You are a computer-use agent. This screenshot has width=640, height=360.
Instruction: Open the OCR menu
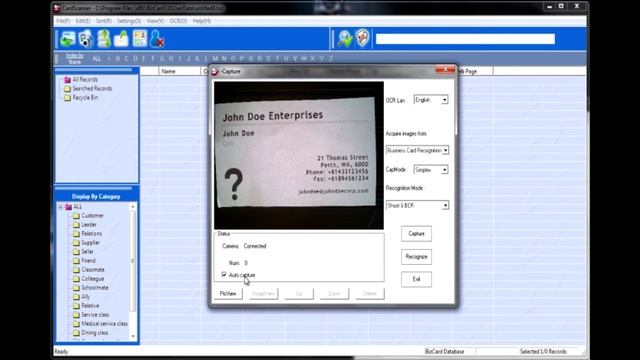(178, 21)
